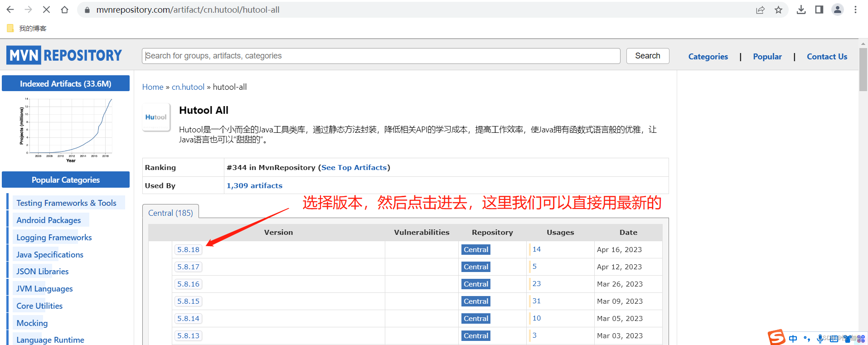The height and width of the screenshot is (345, 868).
Task: Select the Central (185) tab
Action: coord(170,213)
